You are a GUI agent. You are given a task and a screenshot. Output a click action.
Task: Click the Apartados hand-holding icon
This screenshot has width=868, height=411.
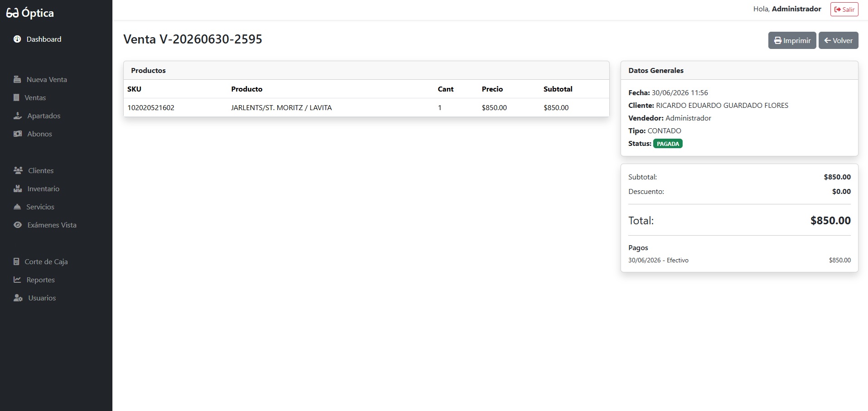click(x=18, y=116)
